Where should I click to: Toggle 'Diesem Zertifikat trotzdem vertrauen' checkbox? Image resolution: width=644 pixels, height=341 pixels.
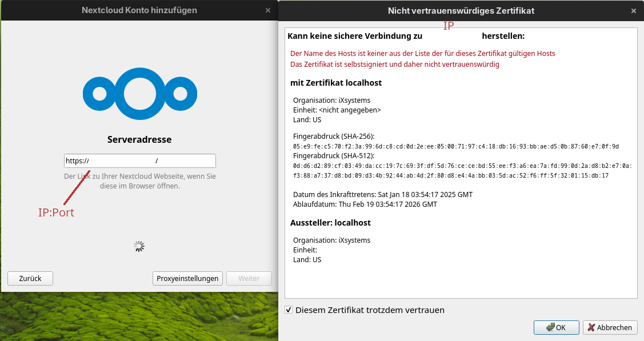[289, 310]
